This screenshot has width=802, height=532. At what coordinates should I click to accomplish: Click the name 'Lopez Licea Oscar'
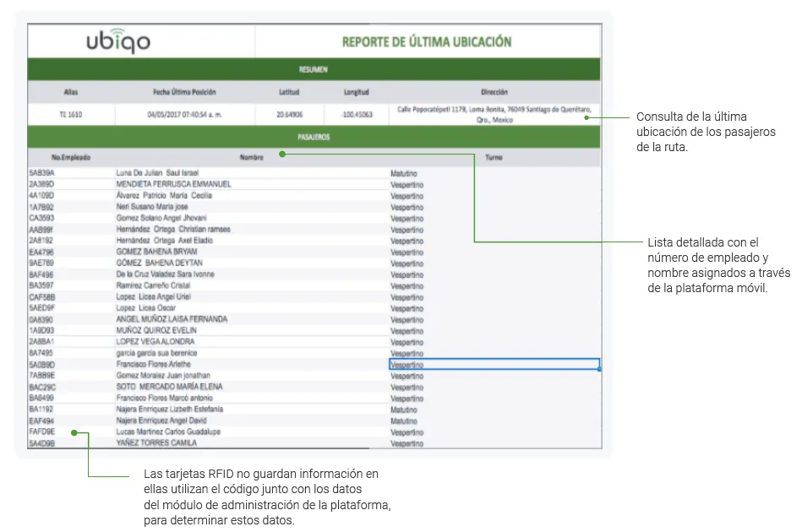146,308
